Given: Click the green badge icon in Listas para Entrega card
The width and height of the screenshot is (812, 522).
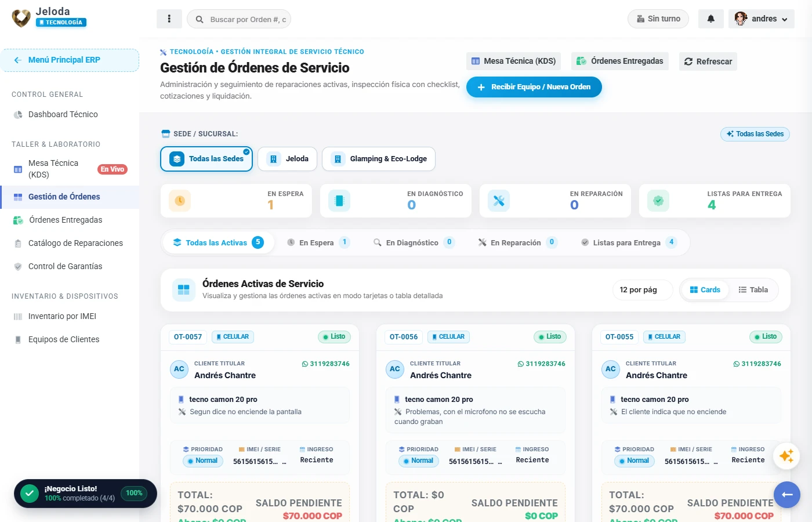Looking at the screenshot, I should [x=658, y=201].
